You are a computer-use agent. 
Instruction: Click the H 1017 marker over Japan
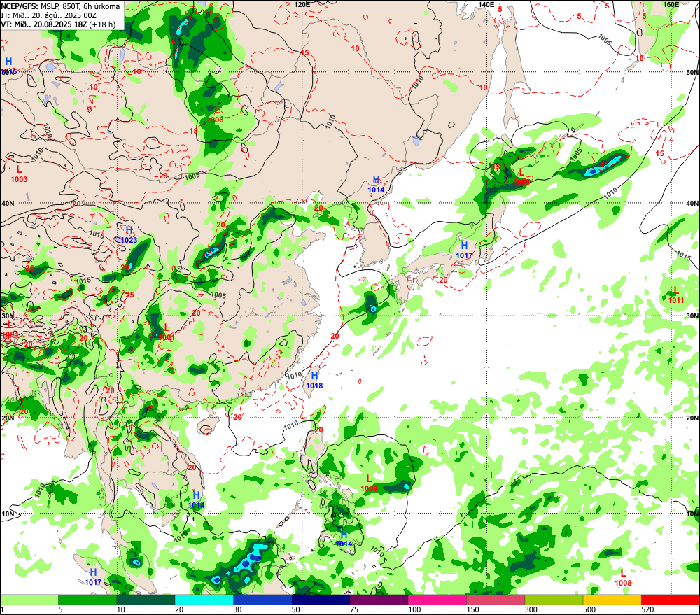464,250
